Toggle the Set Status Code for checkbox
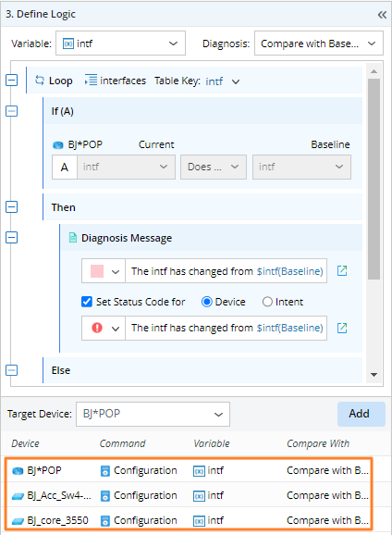392x535 pixels. 87,302
